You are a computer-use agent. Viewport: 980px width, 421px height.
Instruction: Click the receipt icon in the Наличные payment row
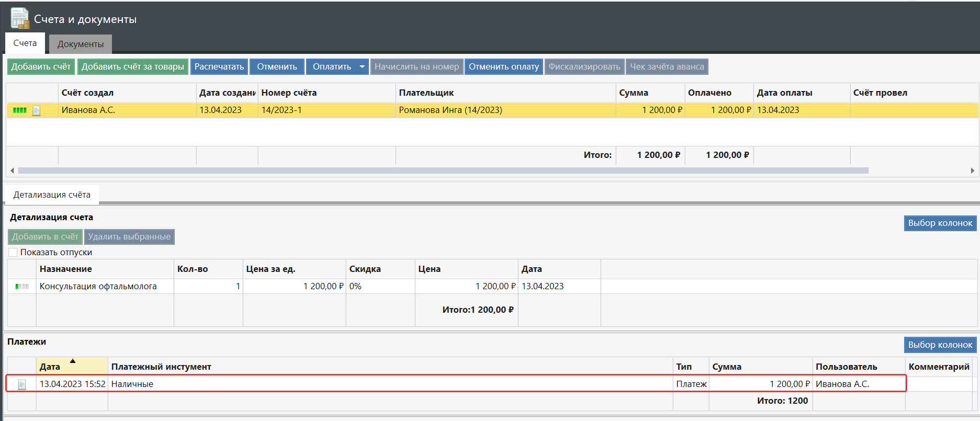coord(22,384)
